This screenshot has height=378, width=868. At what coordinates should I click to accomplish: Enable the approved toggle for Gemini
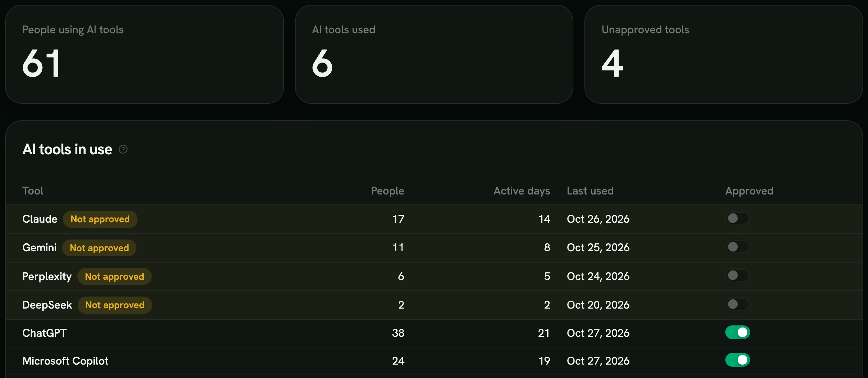737,247
